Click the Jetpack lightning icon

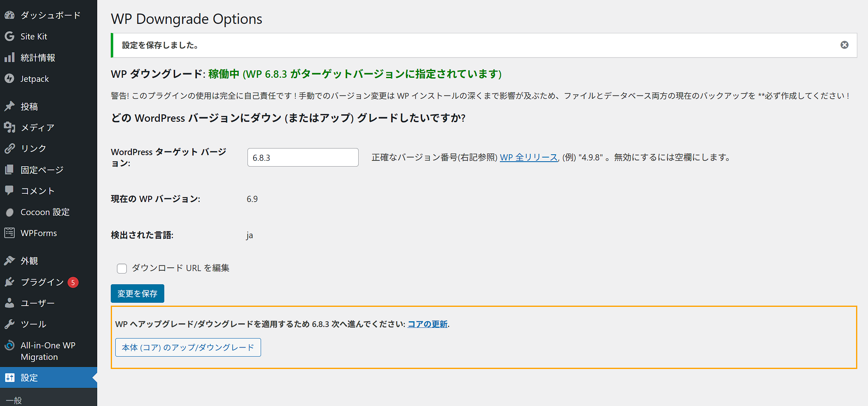click(9, 79)
